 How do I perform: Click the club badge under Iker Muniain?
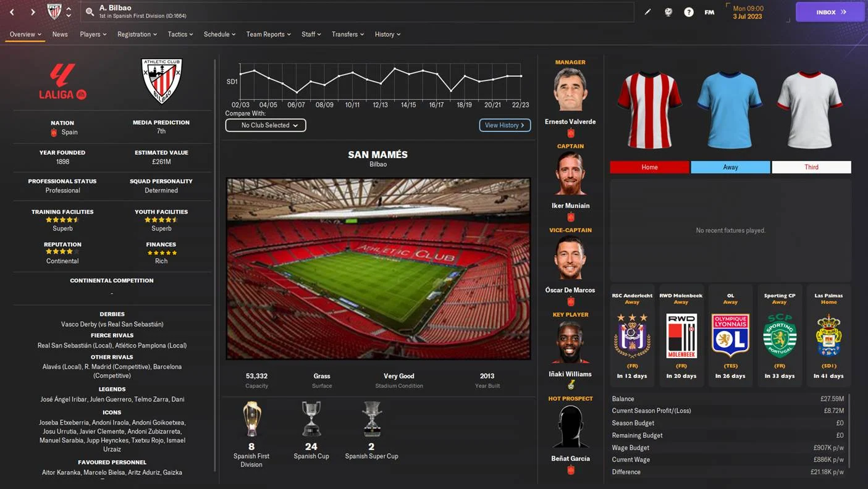coord(571,217)
